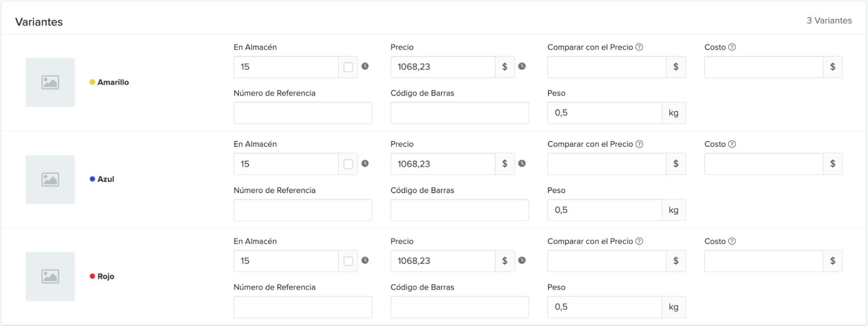Open the stock history clock icon for Azul
Screen dimensions: 868x326
(x=365, y=163)
